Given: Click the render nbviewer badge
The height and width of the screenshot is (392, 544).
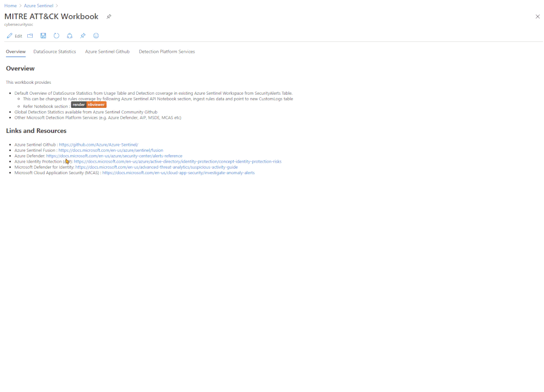Looking at the screenshot, I should [x=89, y=105].
